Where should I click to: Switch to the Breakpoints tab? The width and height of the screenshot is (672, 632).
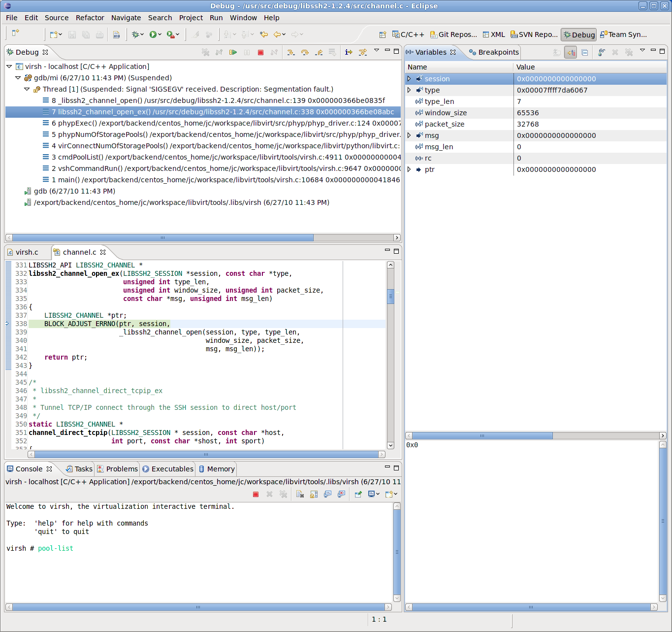[494, 52]
